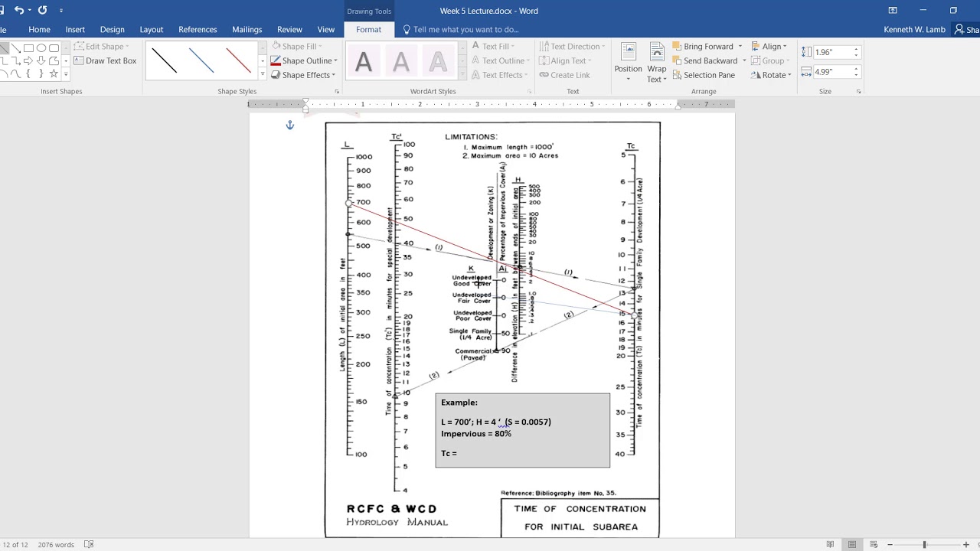Click Bring Forward button
This screenshot has width=980, height=551.
click(703, 46)
